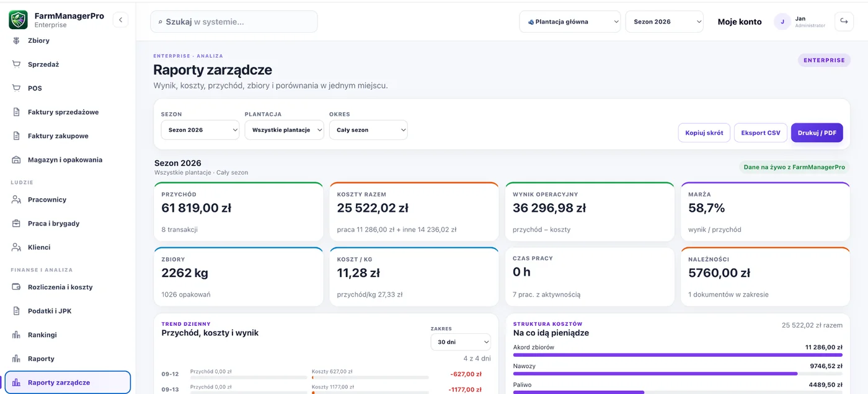
Task: Select Raporty zarządcze menu item
Action: coord(68,383)
